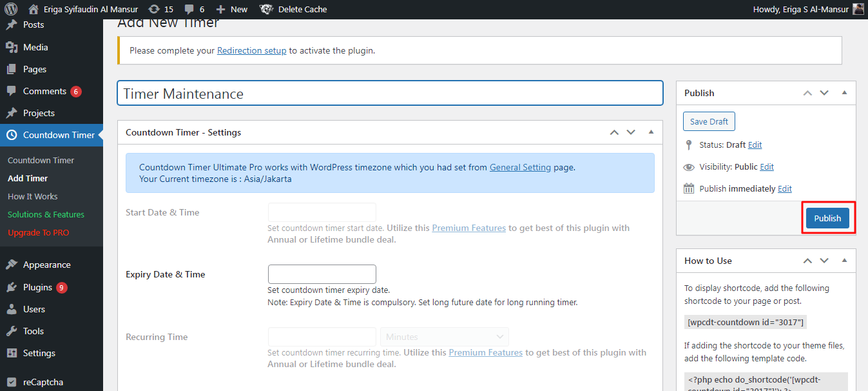Open the Redirection setup link
Screen dimensions: 868x391
click(251, 50)
